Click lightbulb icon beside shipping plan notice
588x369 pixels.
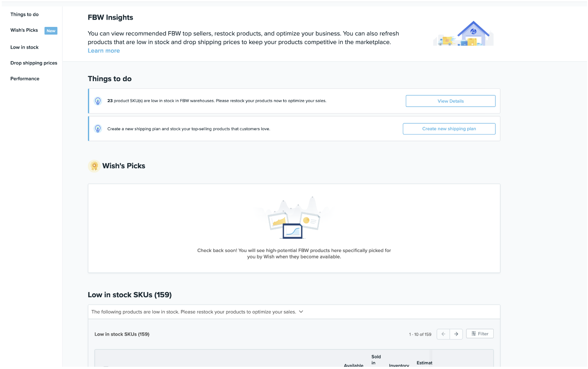(x=98, y=129)
